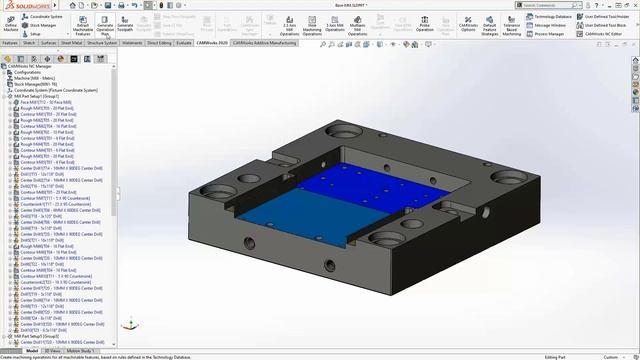Switch to the Sketch ribbon tab
This screenshot has height=360, width=640.
pyautogui.click(x=29, y=43)
